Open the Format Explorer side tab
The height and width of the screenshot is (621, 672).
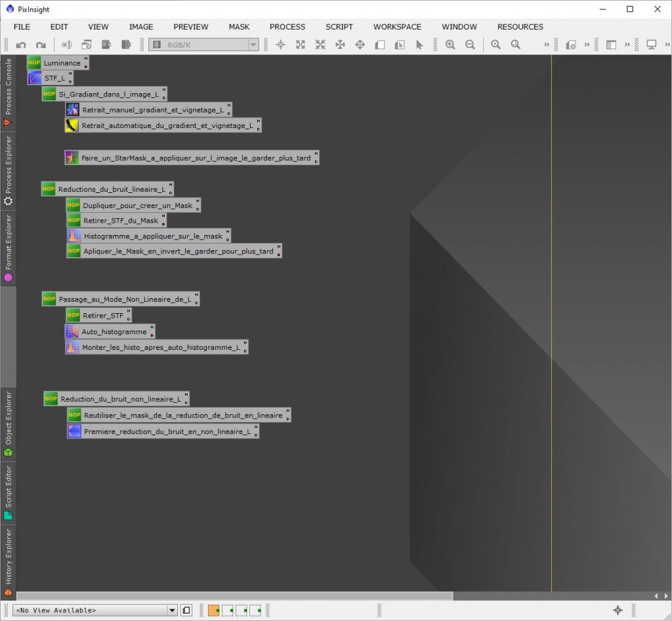(x=8, y=247)
